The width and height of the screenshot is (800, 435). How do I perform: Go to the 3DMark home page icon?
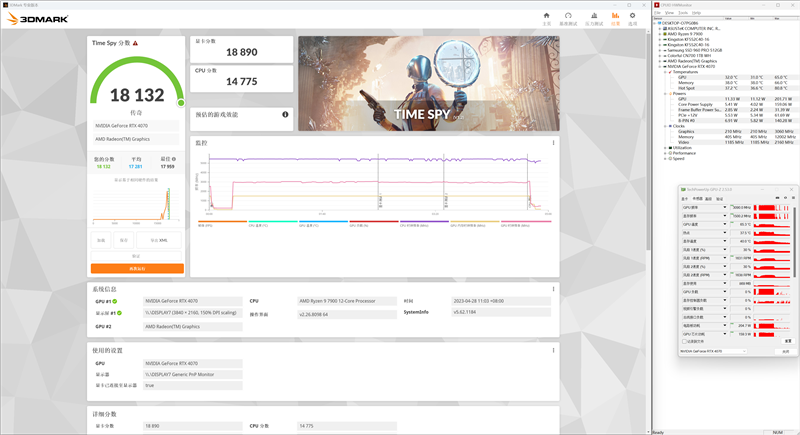(546, 16)
